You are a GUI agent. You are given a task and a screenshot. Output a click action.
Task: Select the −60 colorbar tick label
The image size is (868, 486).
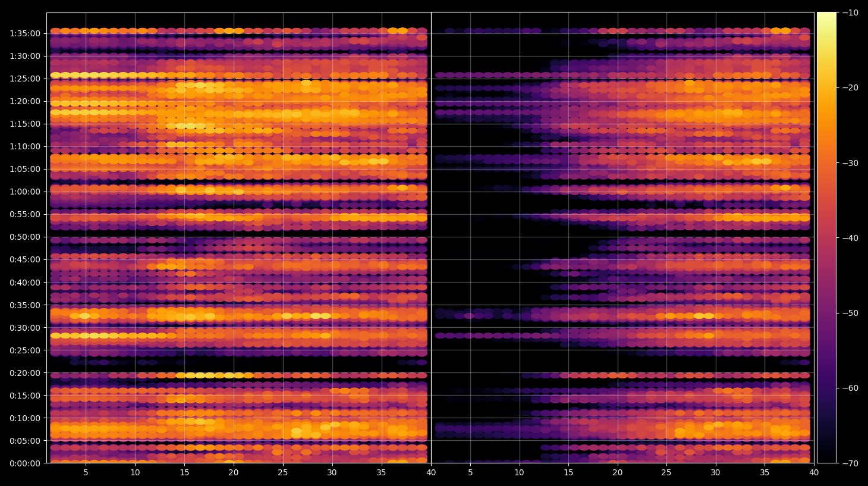[x=850, y=388]
